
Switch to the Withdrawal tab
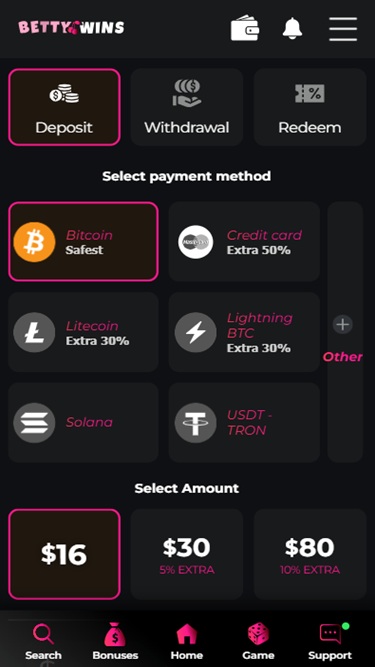[x=187, y=107]
